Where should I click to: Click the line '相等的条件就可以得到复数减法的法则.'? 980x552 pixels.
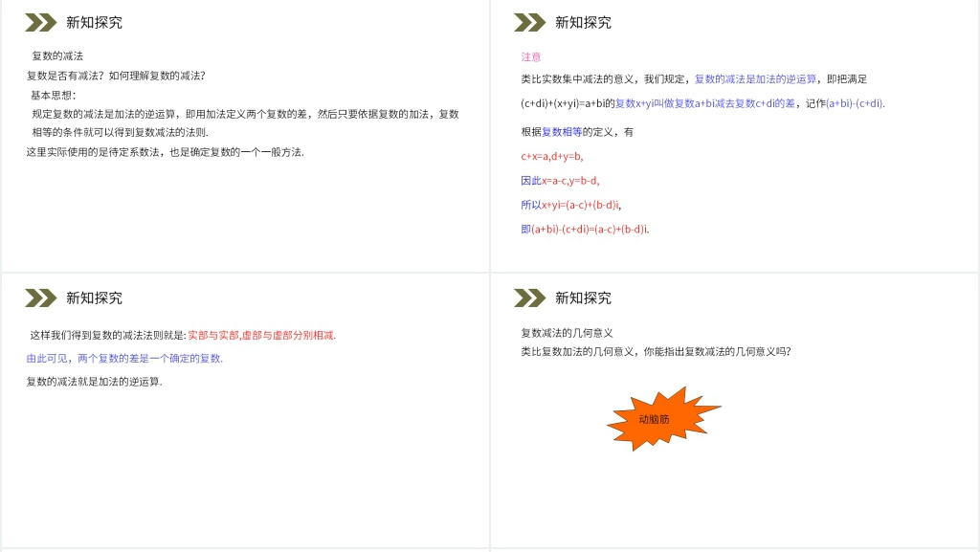point(120,132)
